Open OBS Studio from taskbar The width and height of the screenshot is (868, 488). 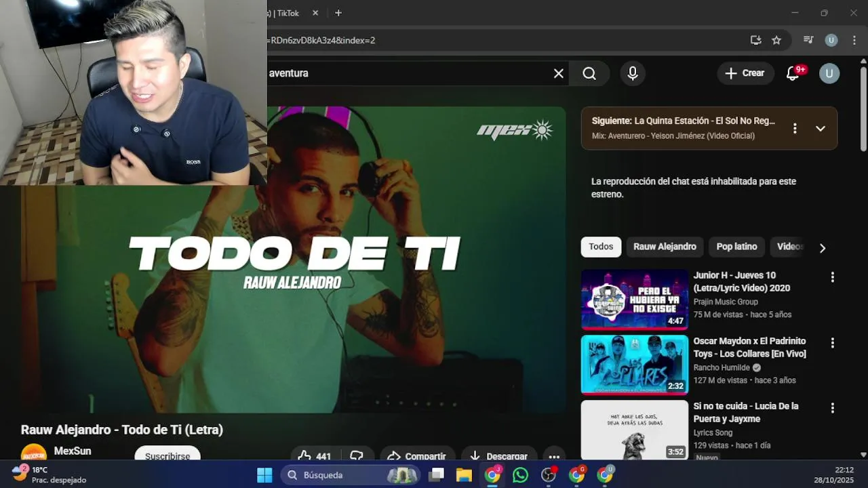tap(548, 475)
